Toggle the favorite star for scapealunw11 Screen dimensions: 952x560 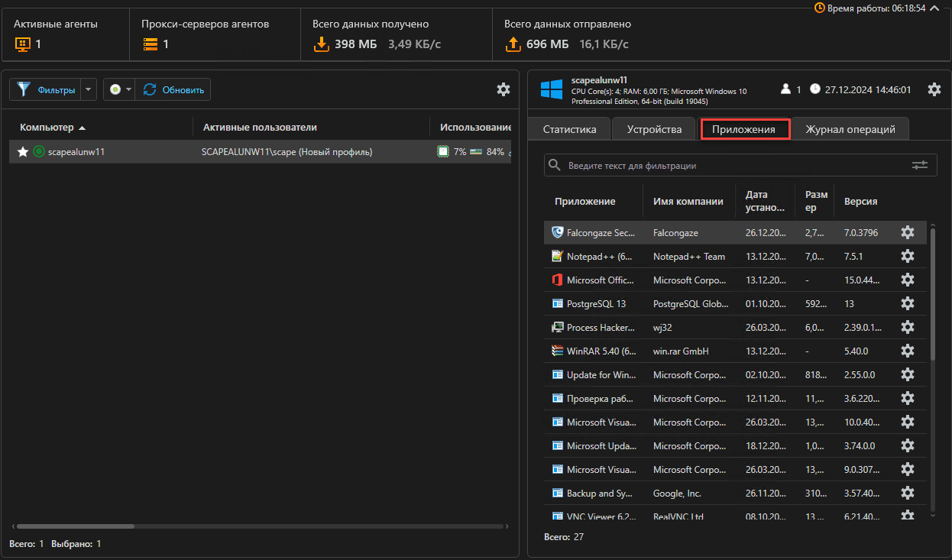click(x=23, y=151)
